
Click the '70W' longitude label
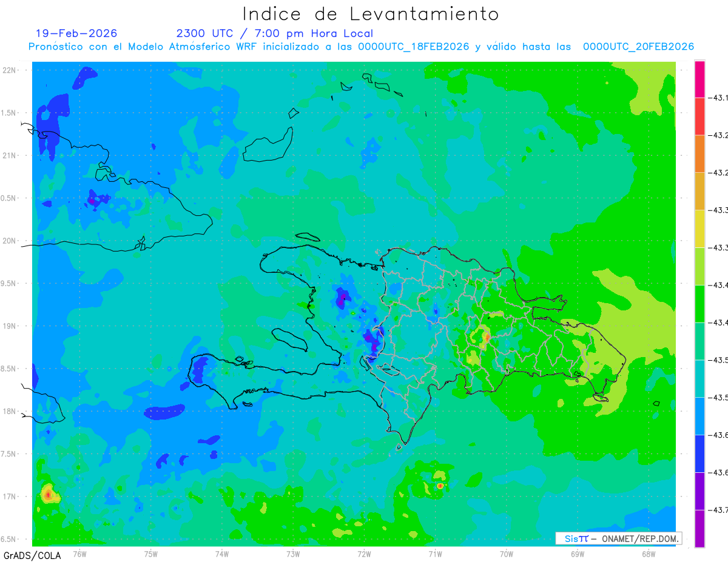coord(506,554)
